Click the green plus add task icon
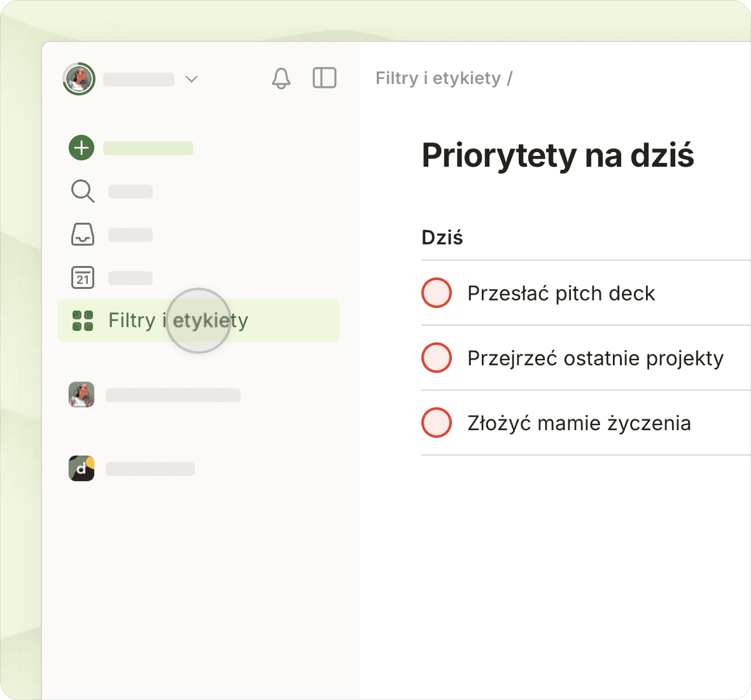Viewport: 751px width, 700px height. pyautogui.click(x=81, y=148)
